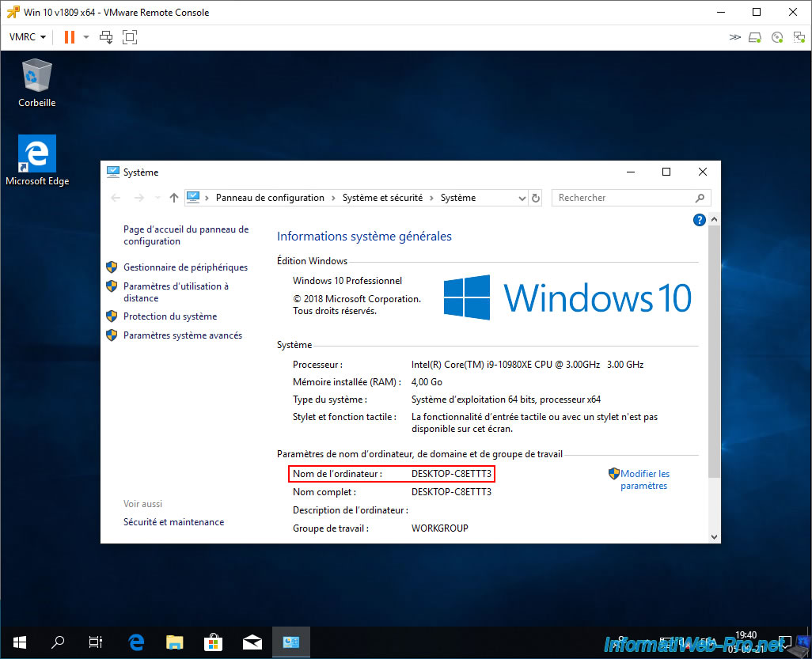This screenshot has height=659, width=812.
Task: Open Paramètres d'utilisation à distance
Action: [176, 292]
